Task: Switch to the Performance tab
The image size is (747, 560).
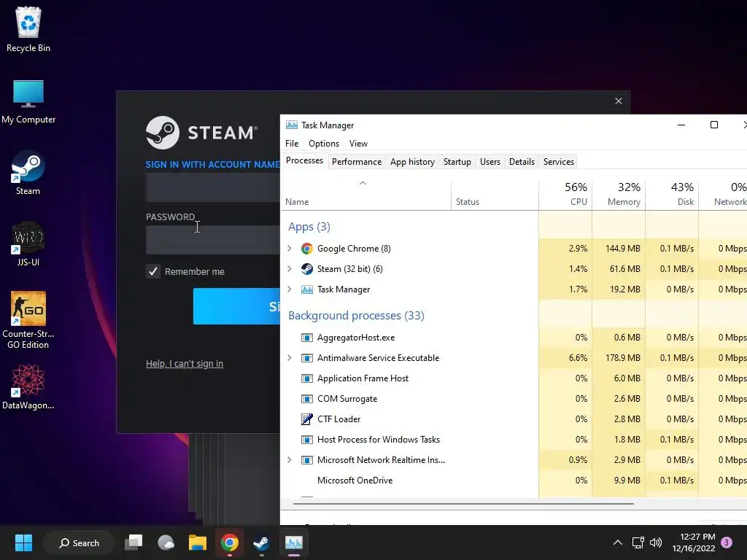Action: [x=356, y=162]
